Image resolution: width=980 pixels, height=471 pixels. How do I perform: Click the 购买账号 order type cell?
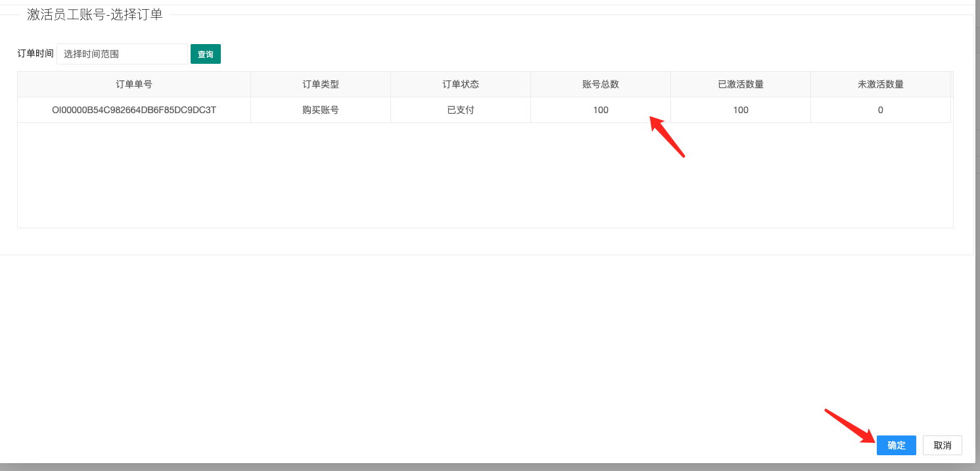321,110
